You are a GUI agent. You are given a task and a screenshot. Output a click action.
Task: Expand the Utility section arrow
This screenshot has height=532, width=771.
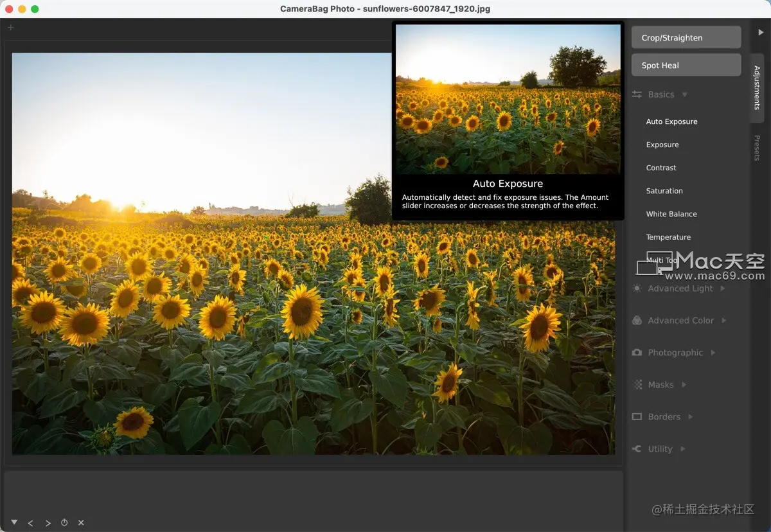click(x=682, y=449)
